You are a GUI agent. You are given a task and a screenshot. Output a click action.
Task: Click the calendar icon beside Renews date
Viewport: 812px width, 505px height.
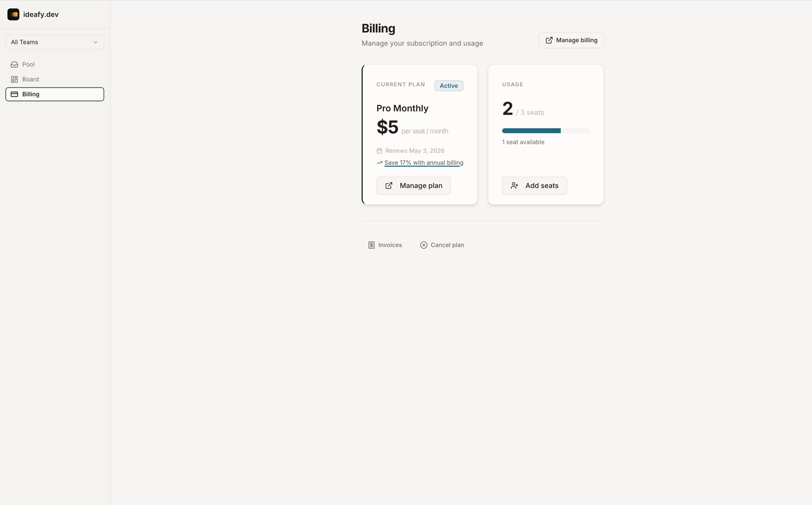point(379,151)
